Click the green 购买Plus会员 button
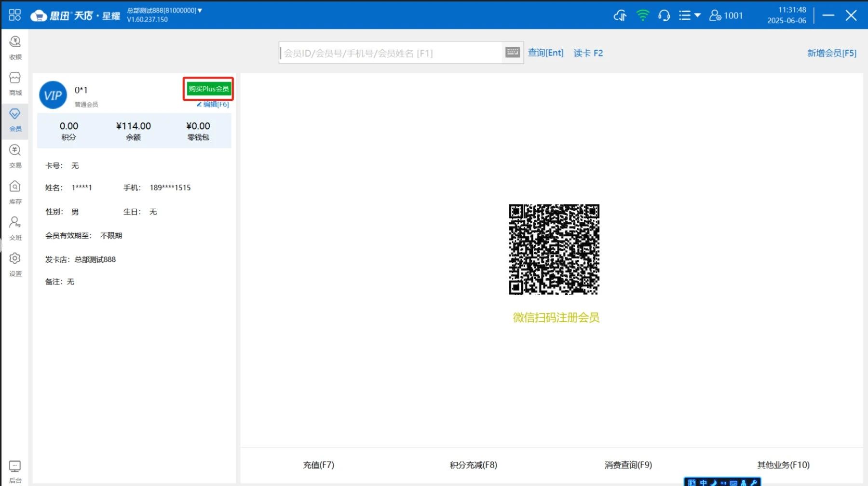 (x=208, y=89)
